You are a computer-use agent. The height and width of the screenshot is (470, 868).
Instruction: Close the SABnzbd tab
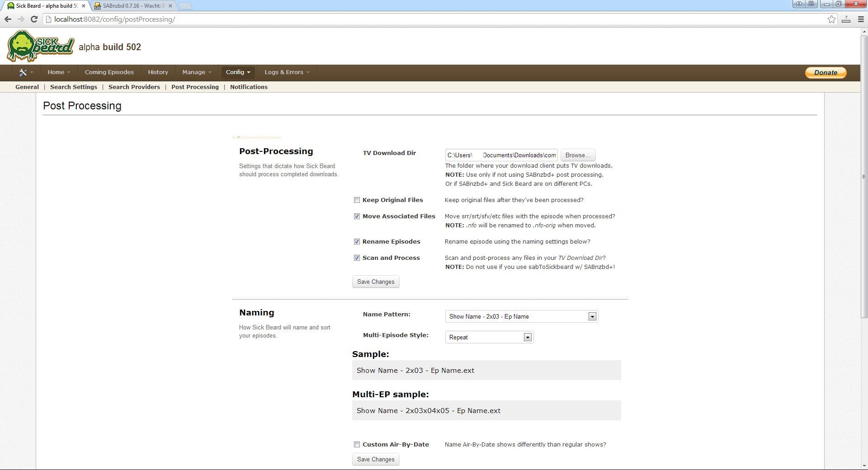pos(170,6)
